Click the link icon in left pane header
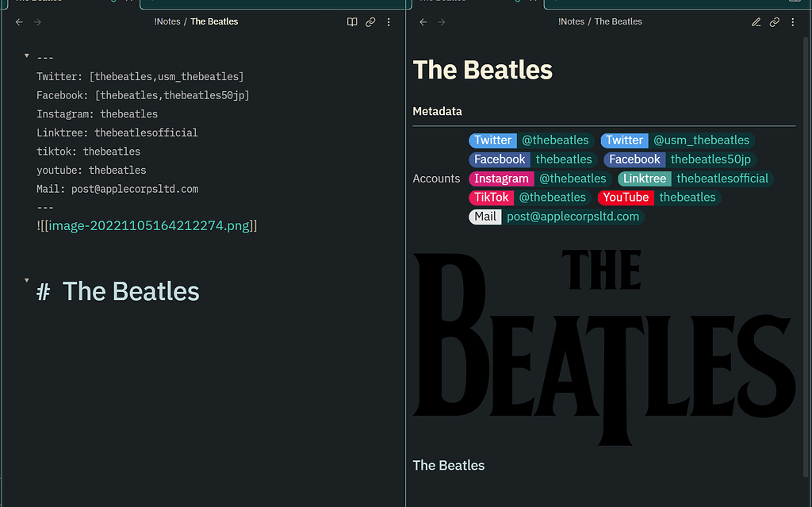Screen dimensions: 812x507 point(370,22)
